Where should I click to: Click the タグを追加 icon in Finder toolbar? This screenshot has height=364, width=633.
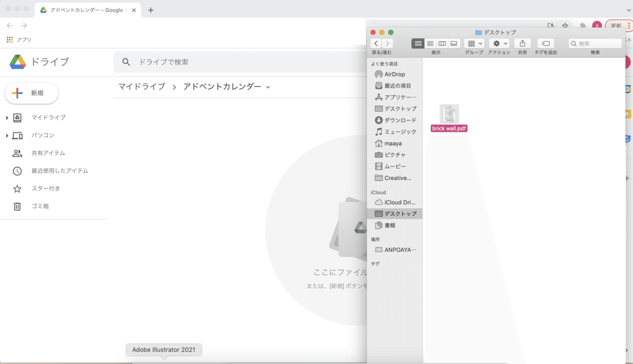[545, 43]
